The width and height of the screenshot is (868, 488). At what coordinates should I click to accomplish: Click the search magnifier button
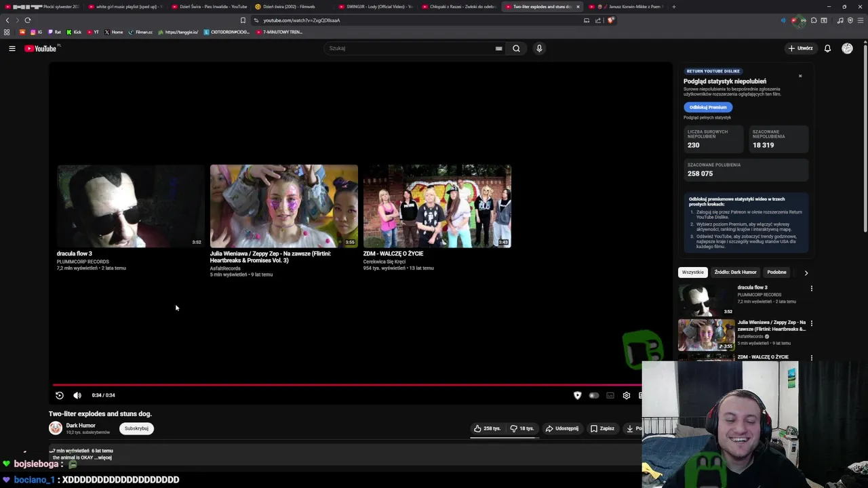click(516, 48)
